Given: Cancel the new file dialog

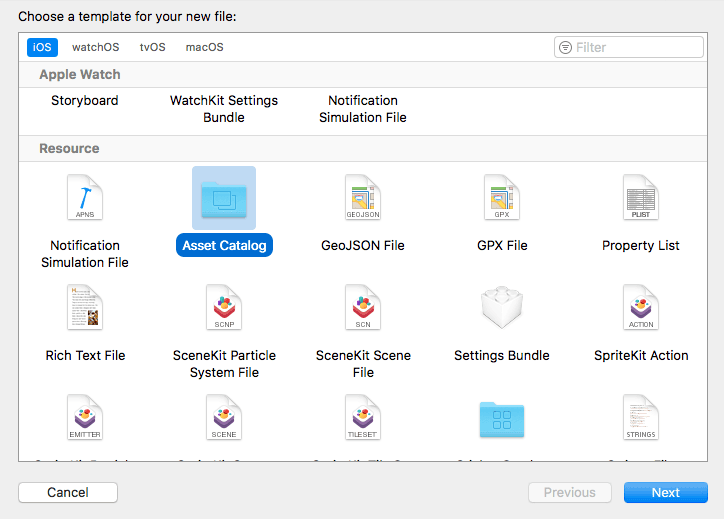Looking at the screenshot, I should point(68,492).
